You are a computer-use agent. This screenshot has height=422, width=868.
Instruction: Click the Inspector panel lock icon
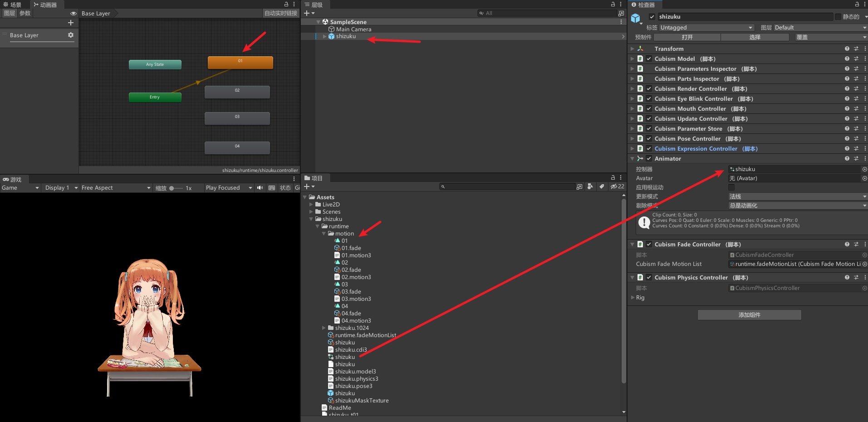857,4
